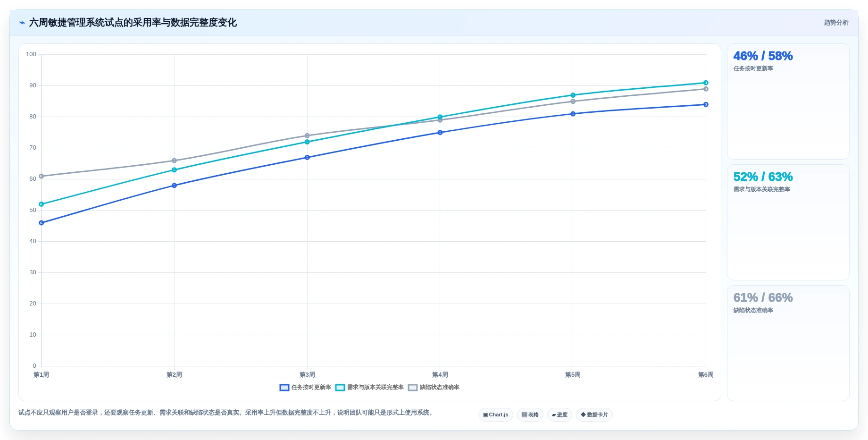The height and width of the screenshot is (440, 868).
Task: Click the 100 y-axis label
Action: (31, 54)
